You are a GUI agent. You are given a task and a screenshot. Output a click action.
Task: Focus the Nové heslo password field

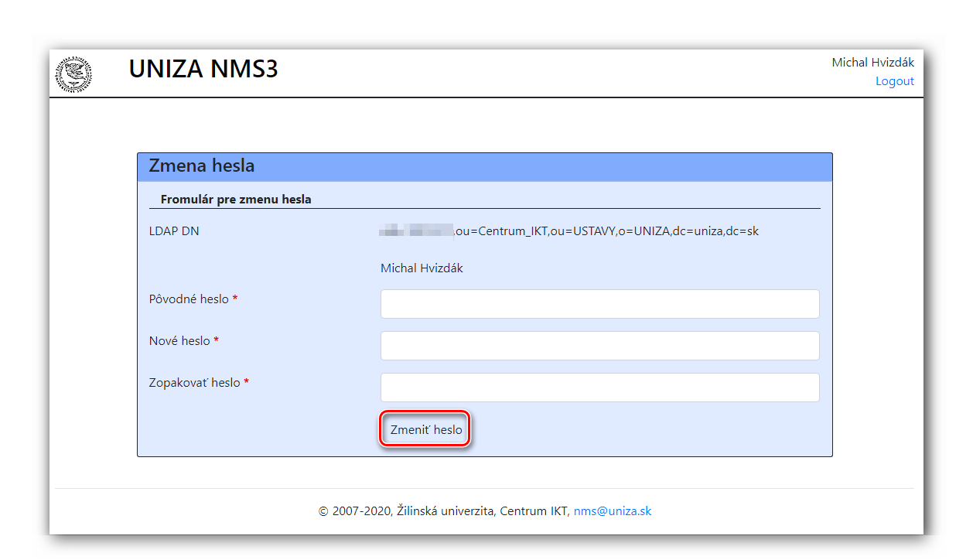coord(599,346)
